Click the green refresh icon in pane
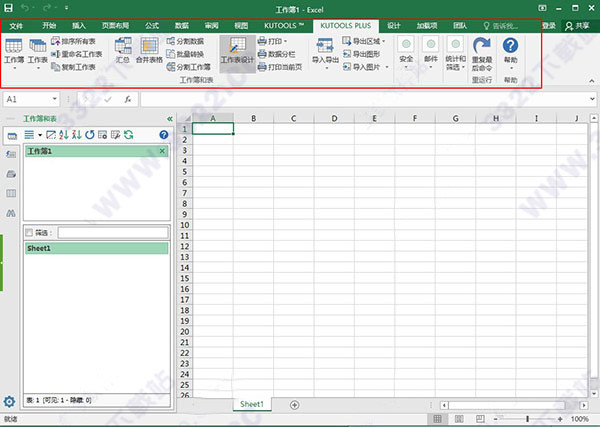 click(x=129, y=135)
